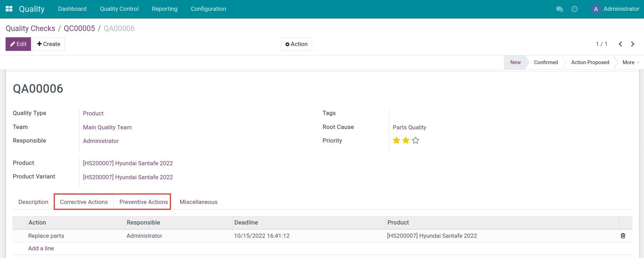This screenshot has height=258, width=644.
Task: Switch to the Preventive Actions tab
Action: click(x=143, y=202)
